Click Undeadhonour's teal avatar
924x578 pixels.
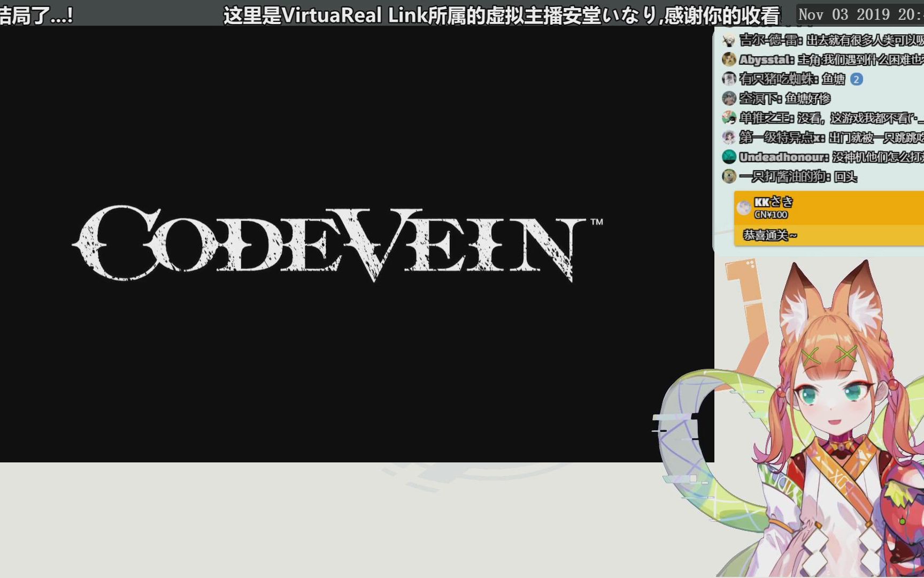tap(729, 157)
